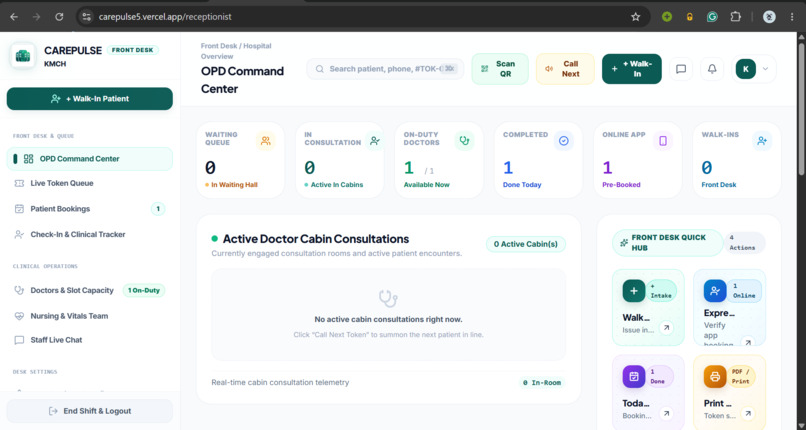The width and height of the screenshot is (806, 430).
Task: Click the FRONT DESK role badge
Action: (x=133, y=50)
